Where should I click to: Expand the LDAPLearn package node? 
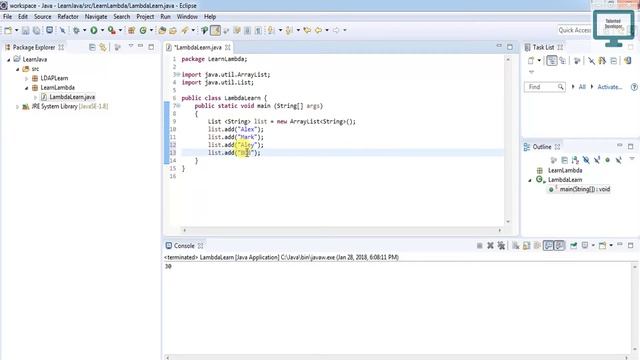(x=27, y=78)
